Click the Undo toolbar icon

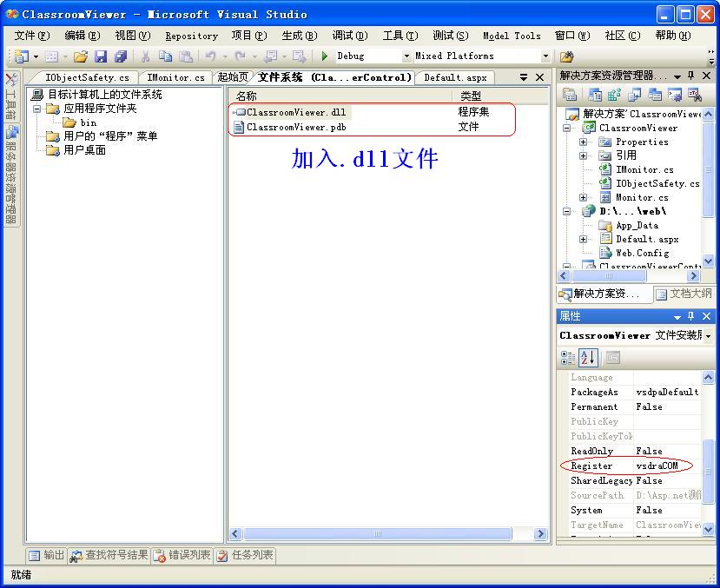210,56
